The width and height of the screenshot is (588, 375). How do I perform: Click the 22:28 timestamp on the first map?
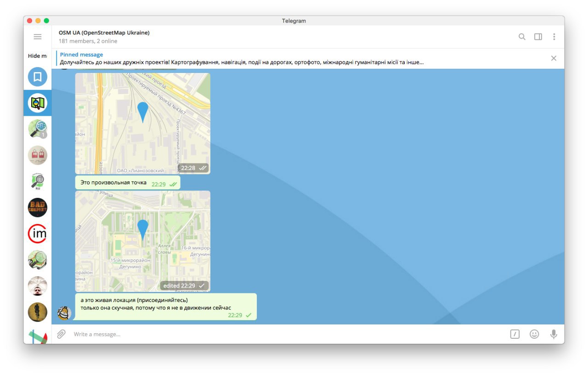(x=193, y=168)
